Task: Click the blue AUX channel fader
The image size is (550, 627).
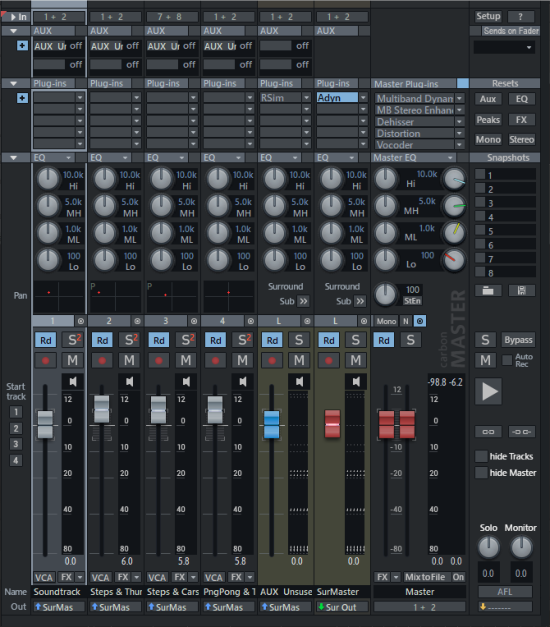Action: tap(272, 425)
